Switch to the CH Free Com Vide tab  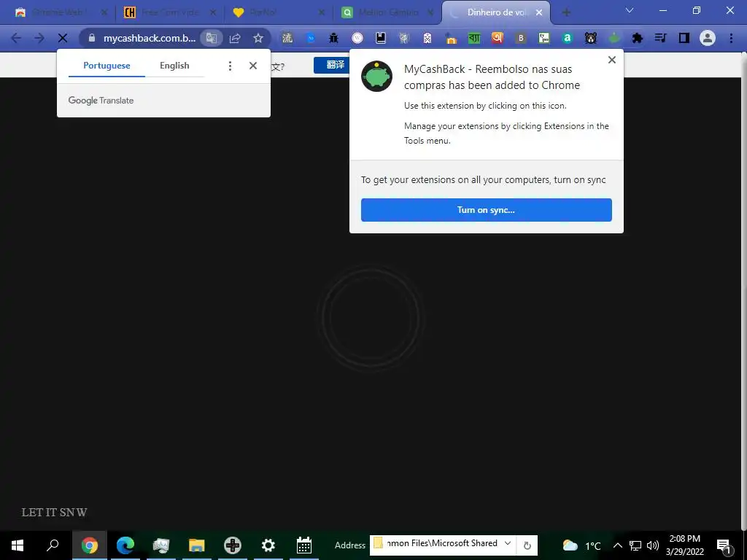170,12
